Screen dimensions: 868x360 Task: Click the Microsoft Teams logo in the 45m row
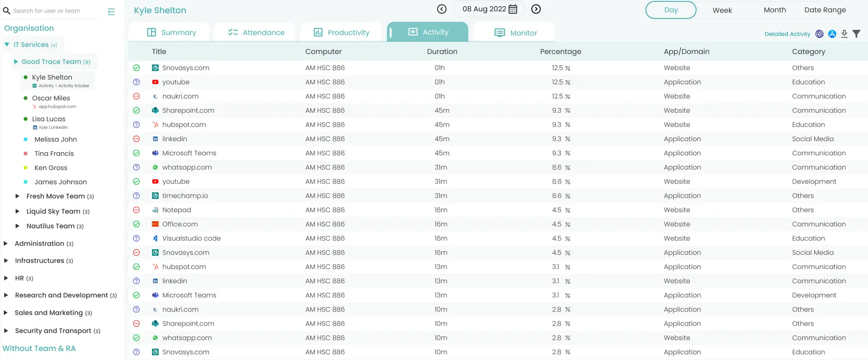coord(155,153)
